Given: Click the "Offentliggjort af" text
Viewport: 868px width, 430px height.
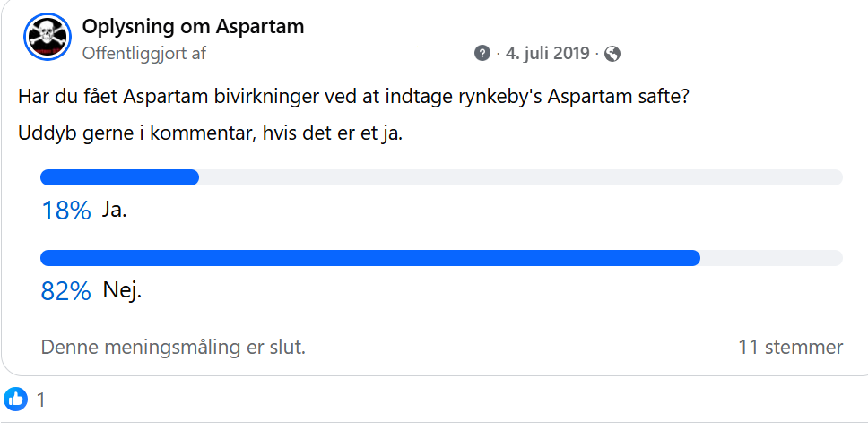Looking at the screenshot, I should (x=143, y=53).
